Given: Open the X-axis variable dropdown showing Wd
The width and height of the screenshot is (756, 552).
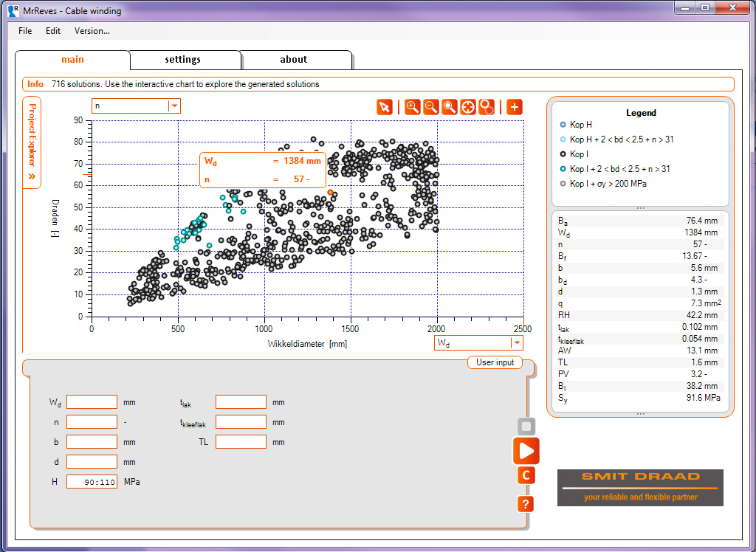Looking at the screenshot, I should tap(478, 342).
